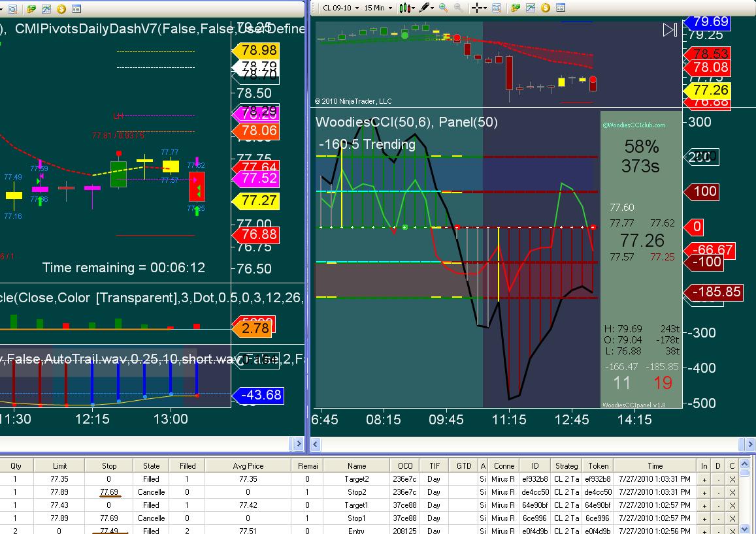Screen dimensions: 756x534
Task: Click the zoom in magnifier
Action: point(444,8)
